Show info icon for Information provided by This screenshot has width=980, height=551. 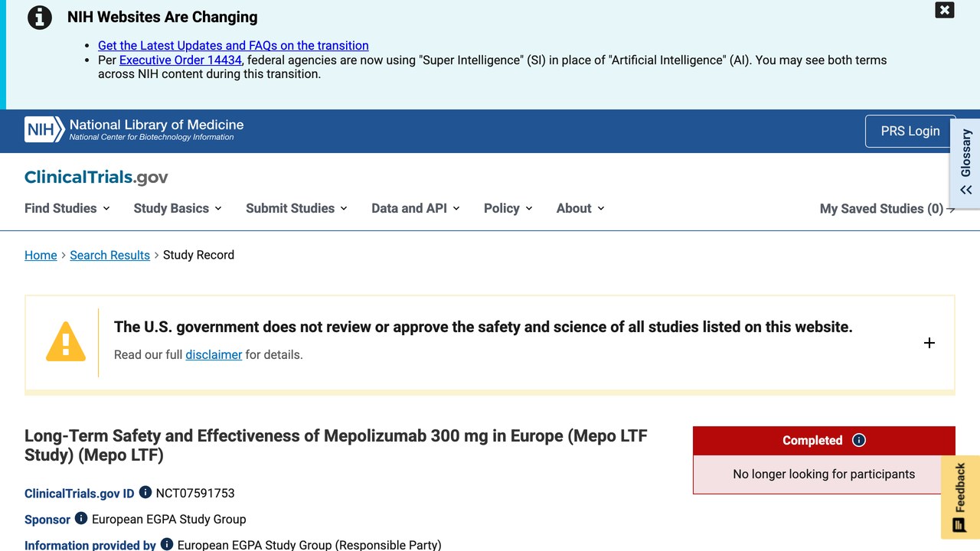[167, 545]
